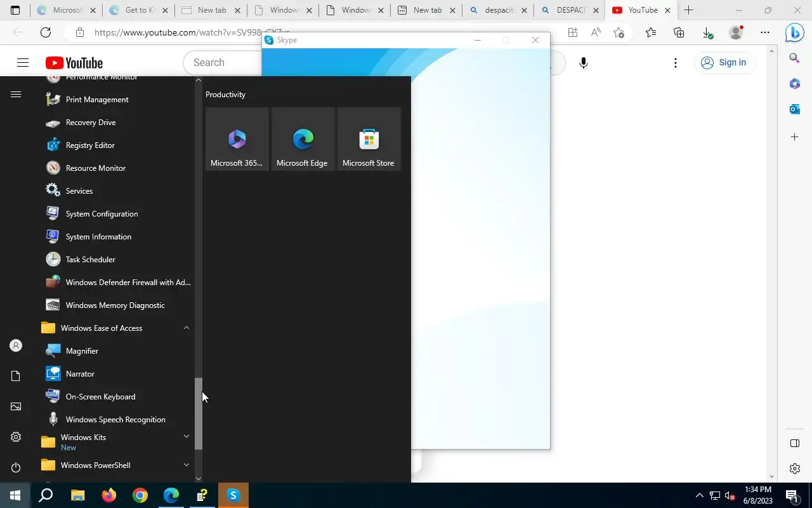This screenshot has width=812, height=508.
Task: Open the Microsoft 365 tile
Action: coord(237,139)
